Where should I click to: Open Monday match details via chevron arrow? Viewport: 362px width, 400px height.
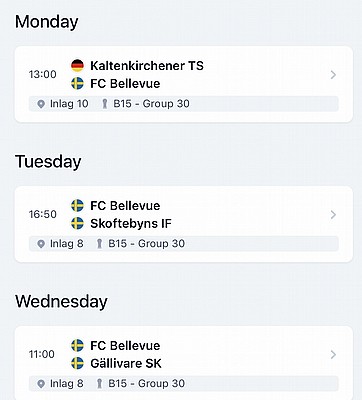point(333,75)
